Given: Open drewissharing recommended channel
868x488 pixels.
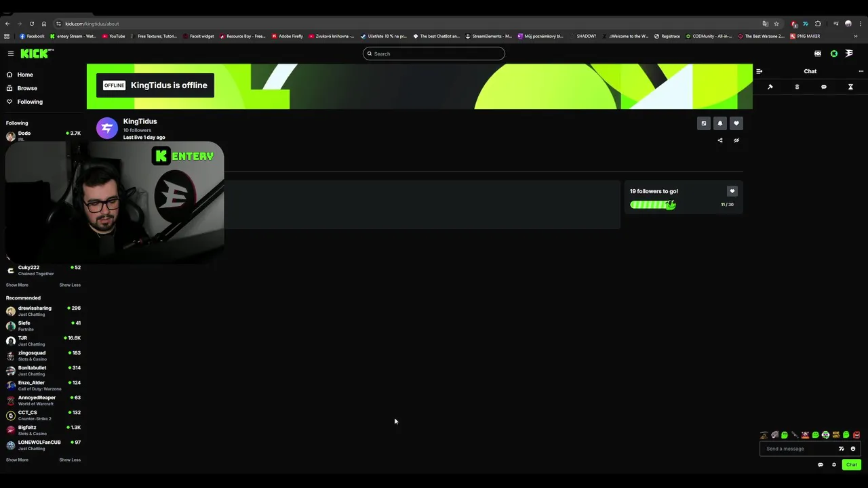Looking at the screenshot, I should tap(43, 310).
